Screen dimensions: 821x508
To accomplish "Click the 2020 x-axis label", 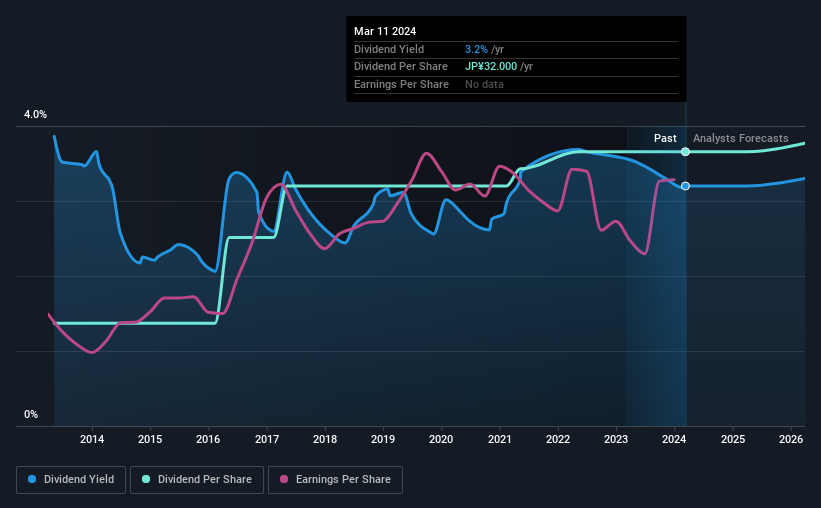I will (x=441, y=439).
